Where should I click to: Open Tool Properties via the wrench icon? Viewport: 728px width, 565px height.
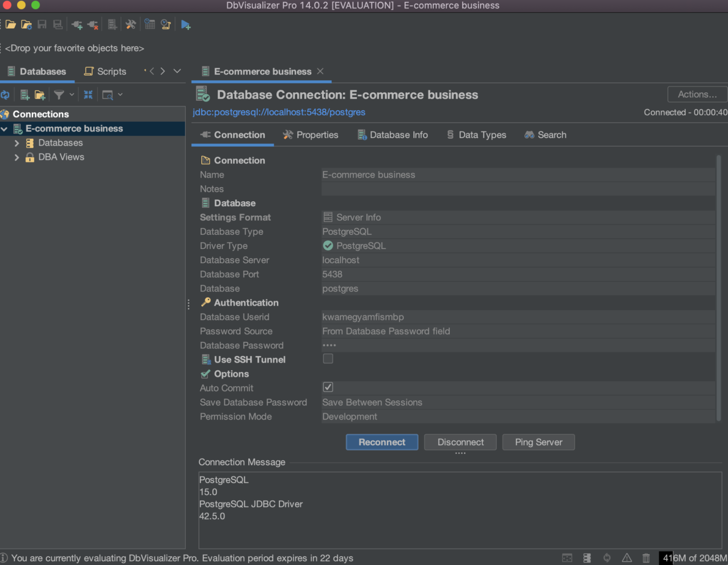pos(131,24)
